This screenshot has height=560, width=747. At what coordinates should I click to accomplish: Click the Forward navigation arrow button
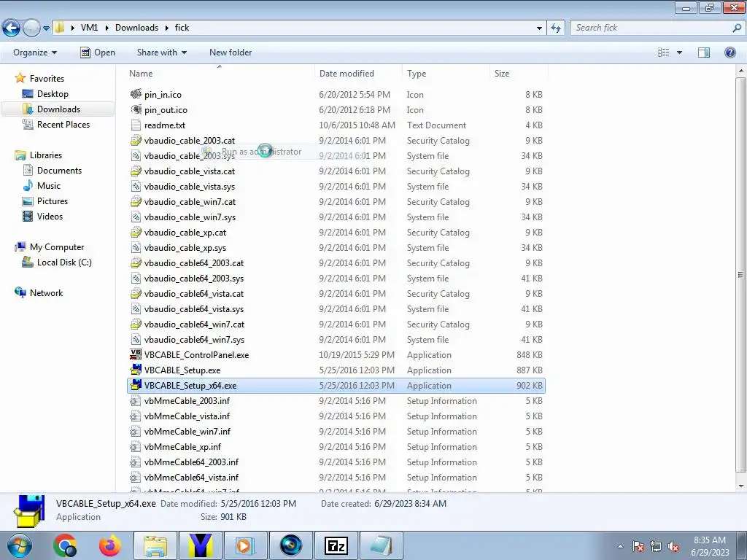point(31,28)
